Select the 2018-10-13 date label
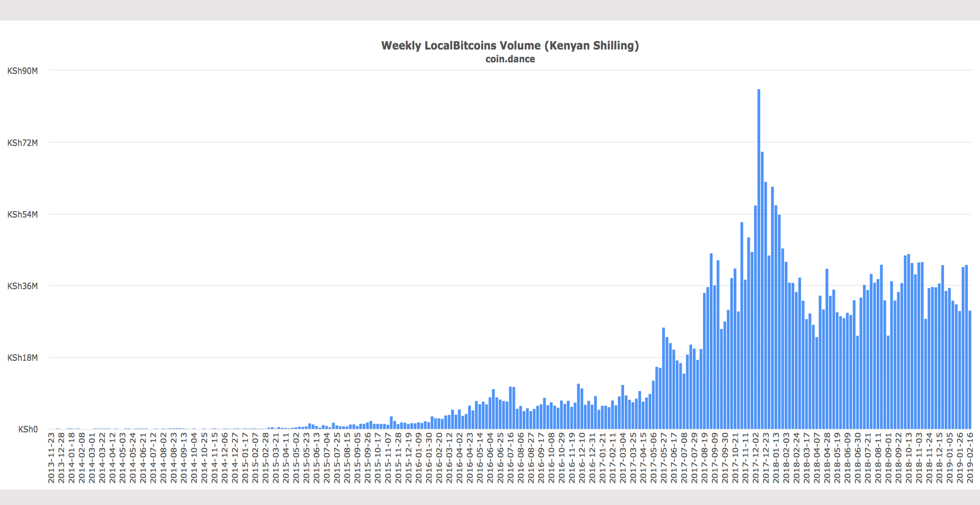This screenshot has width=980, height=505. click(908, 458)
